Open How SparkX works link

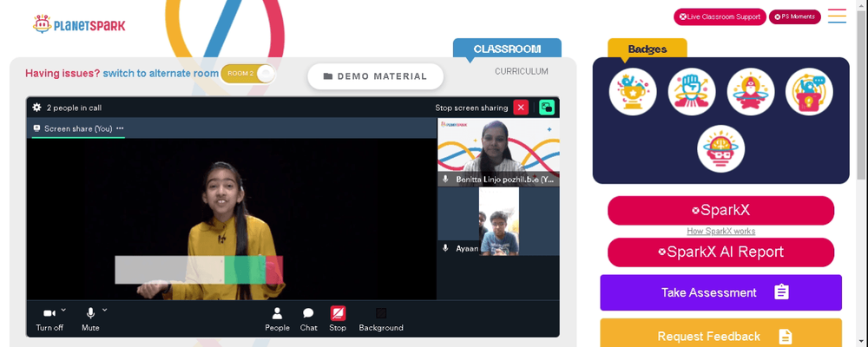pos(720,232)
